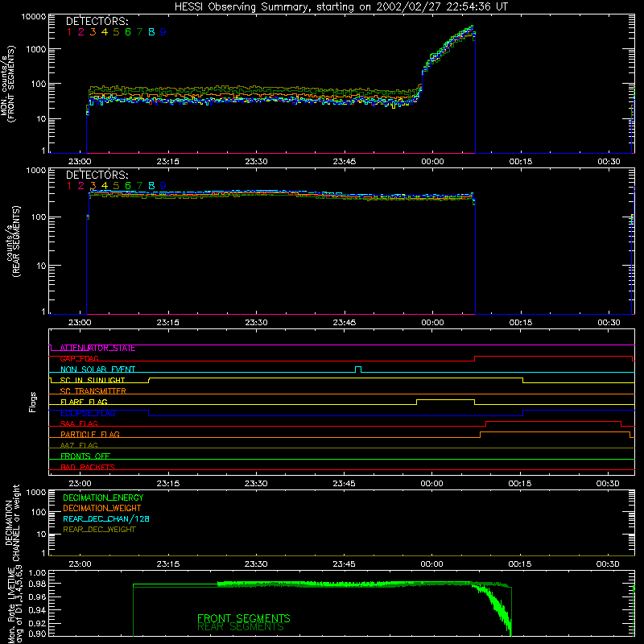The height and width of the screenshot is (644, 644).
Task: Click the ATTENUATOR_STATE flag label
Action: pyautogui.click(x=97, y=348)
